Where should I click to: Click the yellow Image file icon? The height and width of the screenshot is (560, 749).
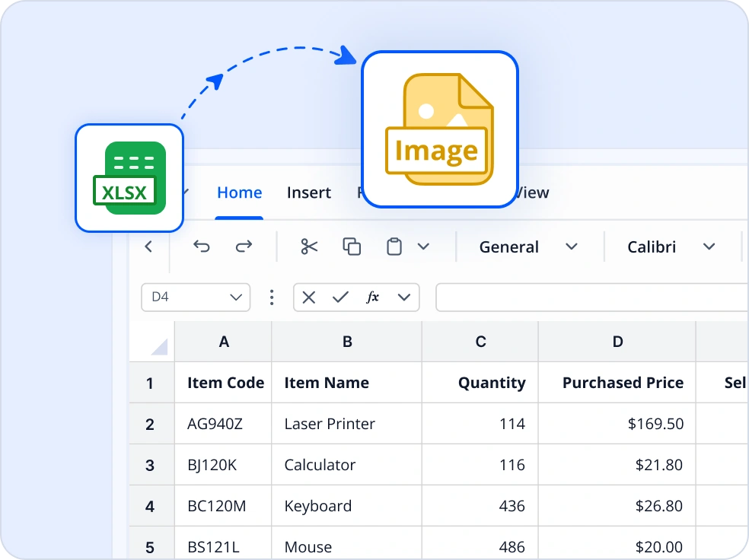pos(439,129)
